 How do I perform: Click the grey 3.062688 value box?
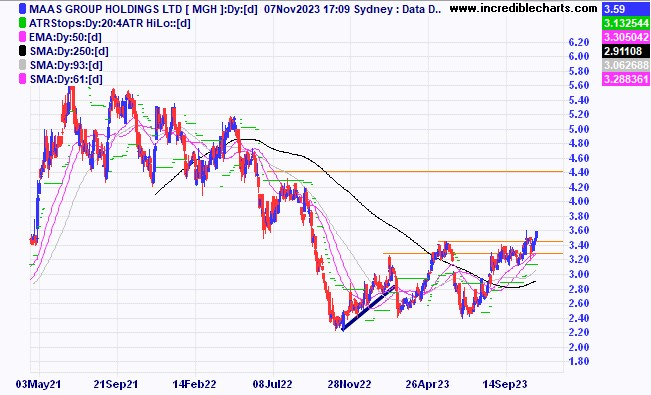[625, 65]
